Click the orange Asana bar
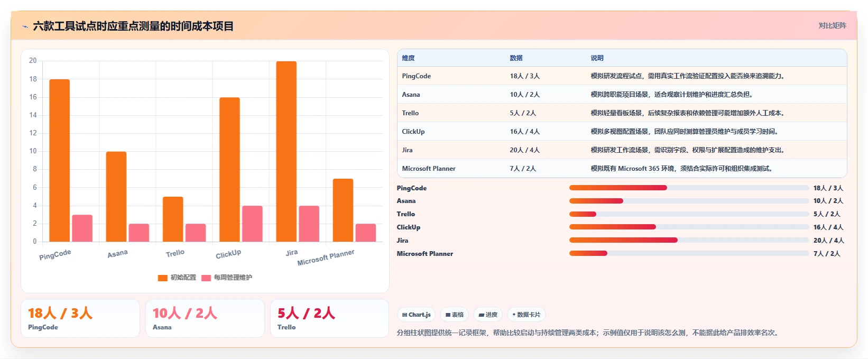This screenshot has width=868, height=359. point(116,197)
